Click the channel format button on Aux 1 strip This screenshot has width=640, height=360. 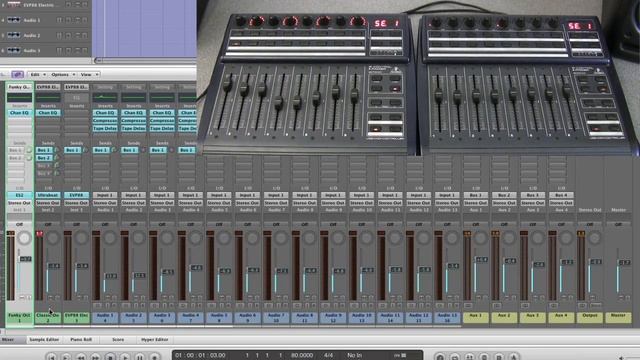coord(469,305)
